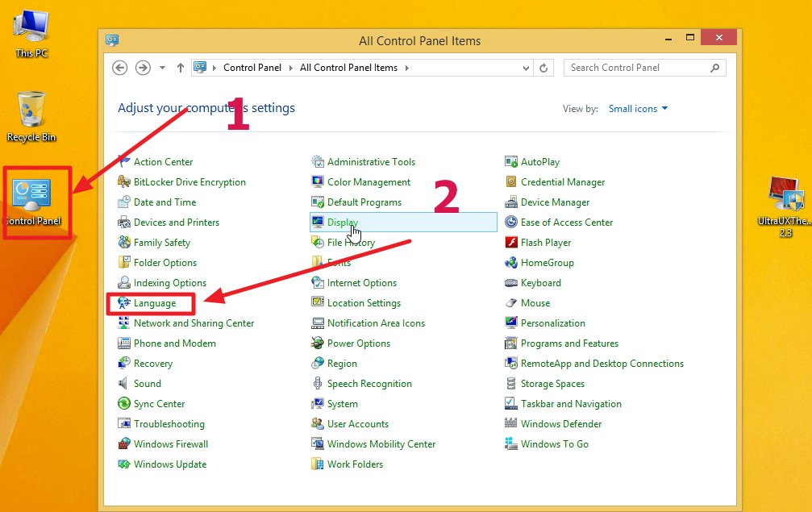Open the Windows Mobility Center link
Viewport: 812px width, 512px height.
pos(381,444)
